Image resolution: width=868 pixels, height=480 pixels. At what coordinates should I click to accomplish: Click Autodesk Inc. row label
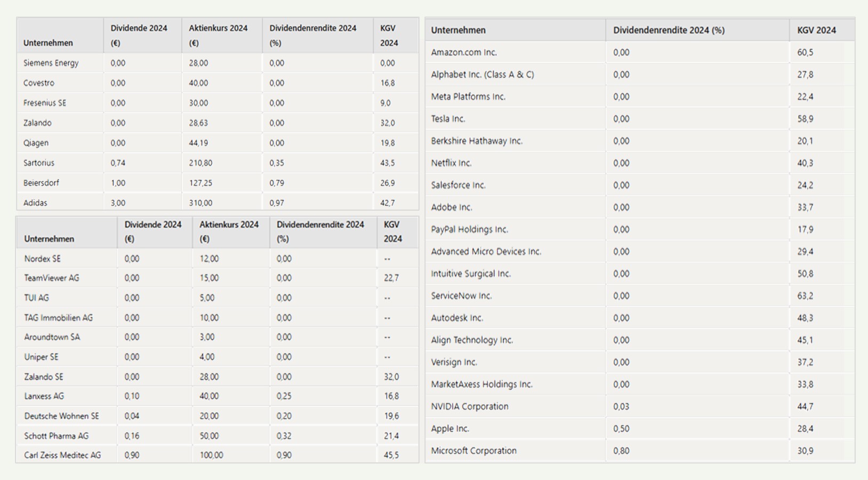pos(457,318)
